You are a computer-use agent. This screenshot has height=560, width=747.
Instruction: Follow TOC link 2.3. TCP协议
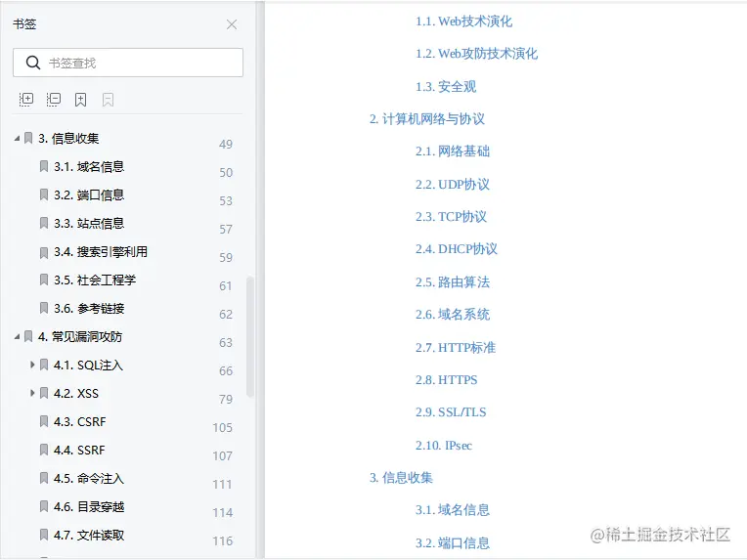(x=451, y=217)
